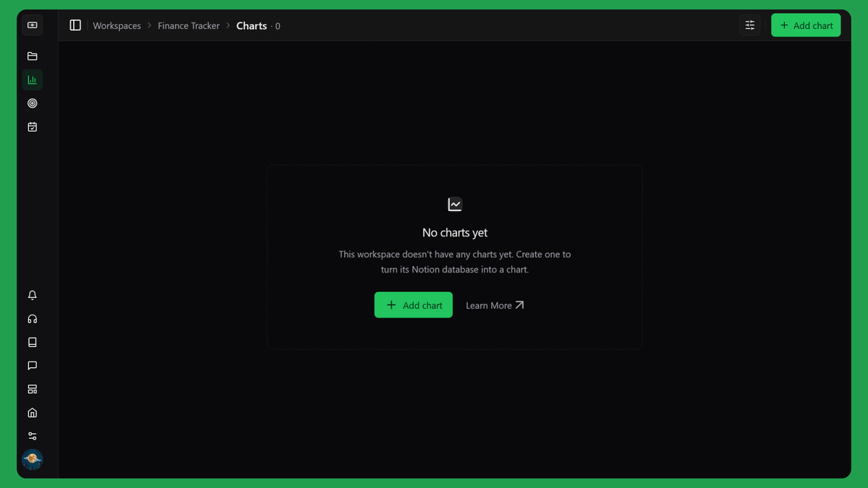Click Add chart button in top bar
This screenshot has width=868, height=488.
tap(806, 25)
